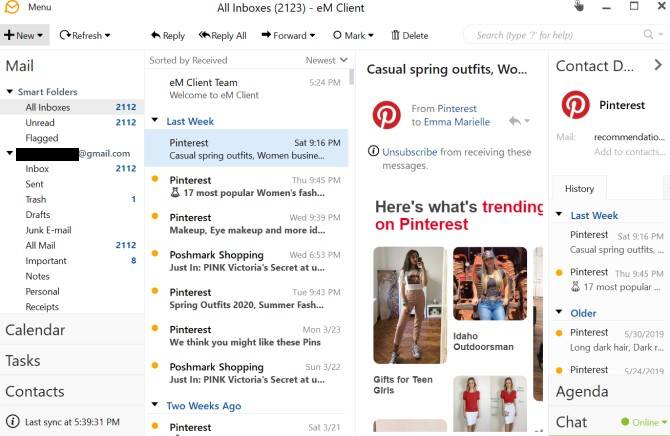Collapse the Last Week message group

(155, 121)
